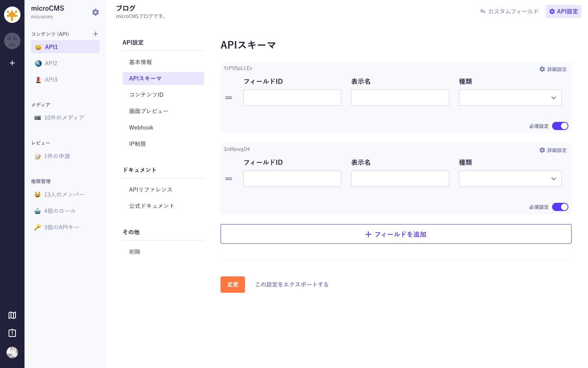Click the microCMS logo in the sidebar

[12, 15]
